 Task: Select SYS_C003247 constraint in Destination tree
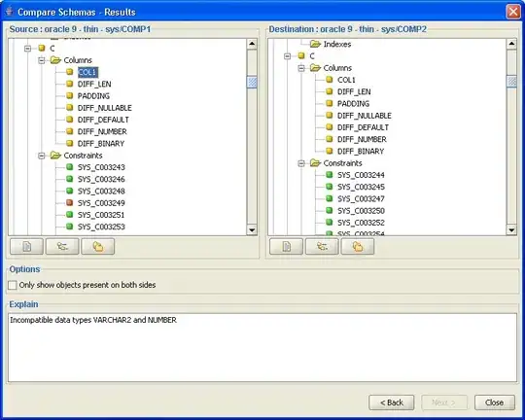pyautogui.click(x=361, y=199)
